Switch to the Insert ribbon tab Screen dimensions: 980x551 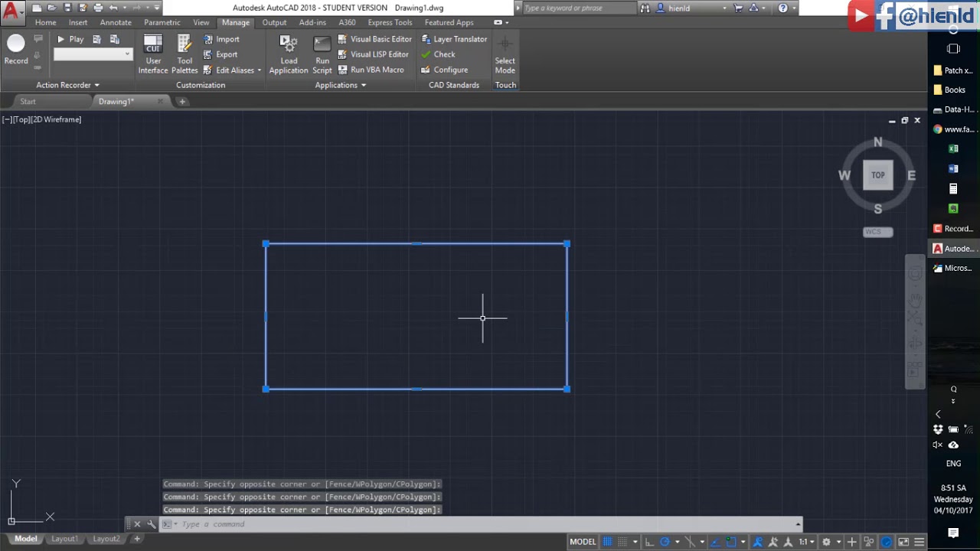[x=78, y=23]
